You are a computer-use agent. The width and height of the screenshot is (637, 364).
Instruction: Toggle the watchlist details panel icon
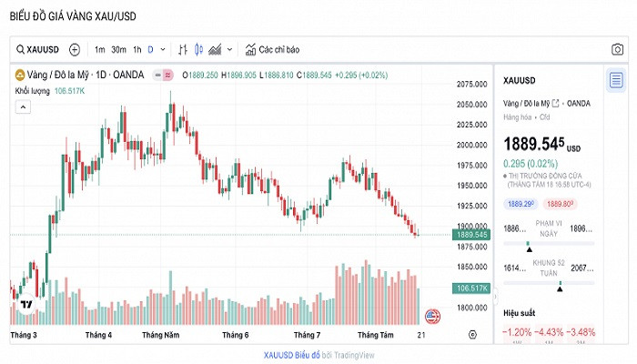click(617, 80)
